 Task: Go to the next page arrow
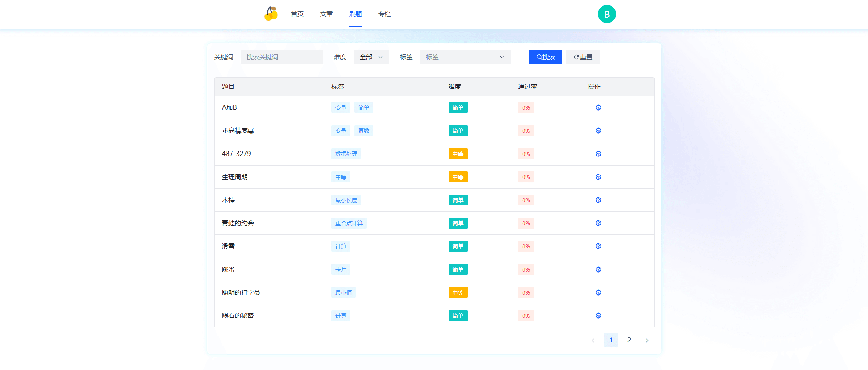(x=647, y=340)
